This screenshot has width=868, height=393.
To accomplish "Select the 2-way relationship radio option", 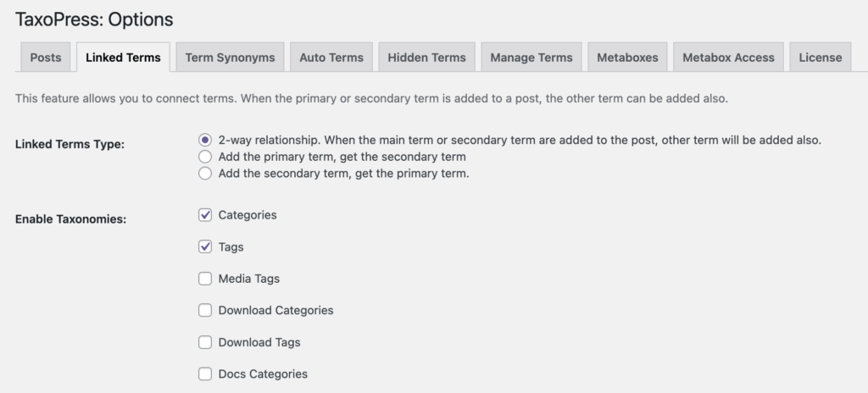I will pos(204,140).
